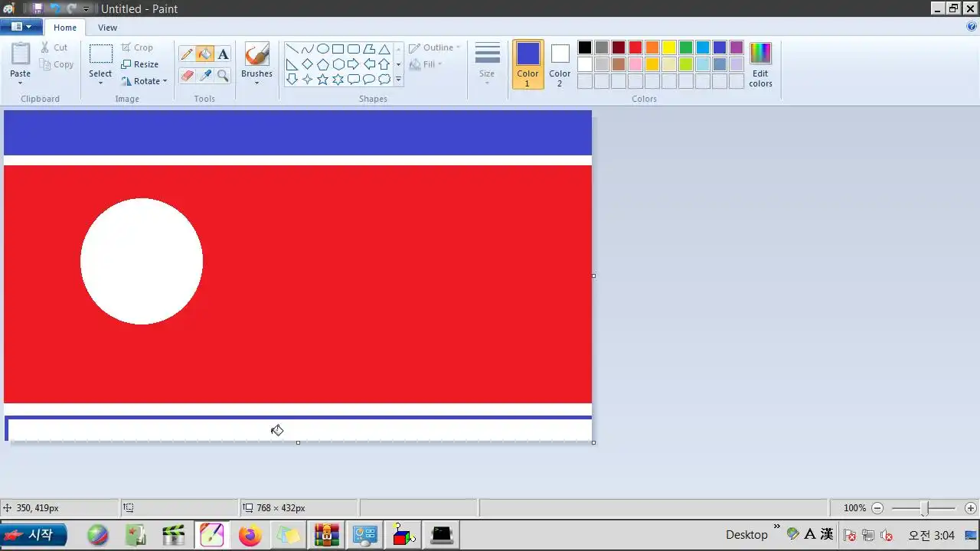Viewport: 980px width, 551px height.
Task: Open WinRAR from the taskbar
Action: tap(327, 535)
